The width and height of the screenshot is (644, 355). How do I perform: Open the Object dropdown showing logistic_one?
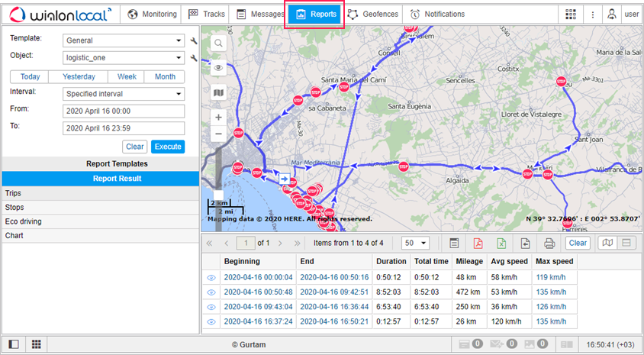click(124, 57)
